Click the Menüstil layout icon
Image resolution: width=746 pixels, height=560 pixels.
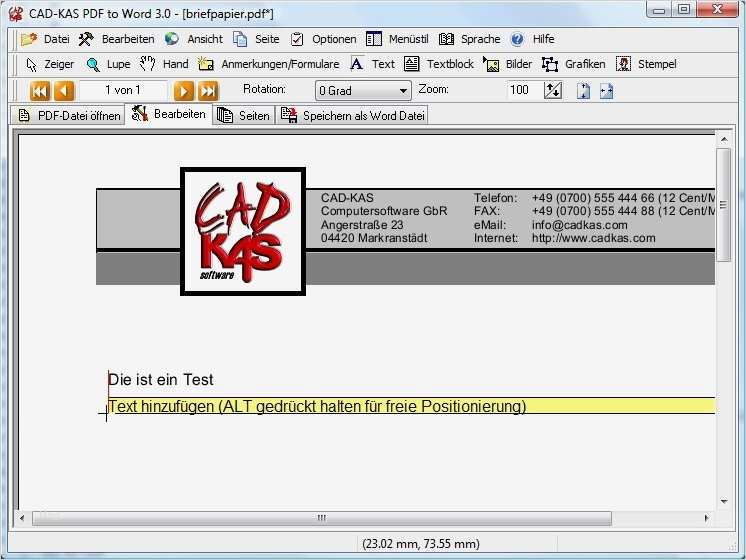pyautogui.click(x=374, y=39)
